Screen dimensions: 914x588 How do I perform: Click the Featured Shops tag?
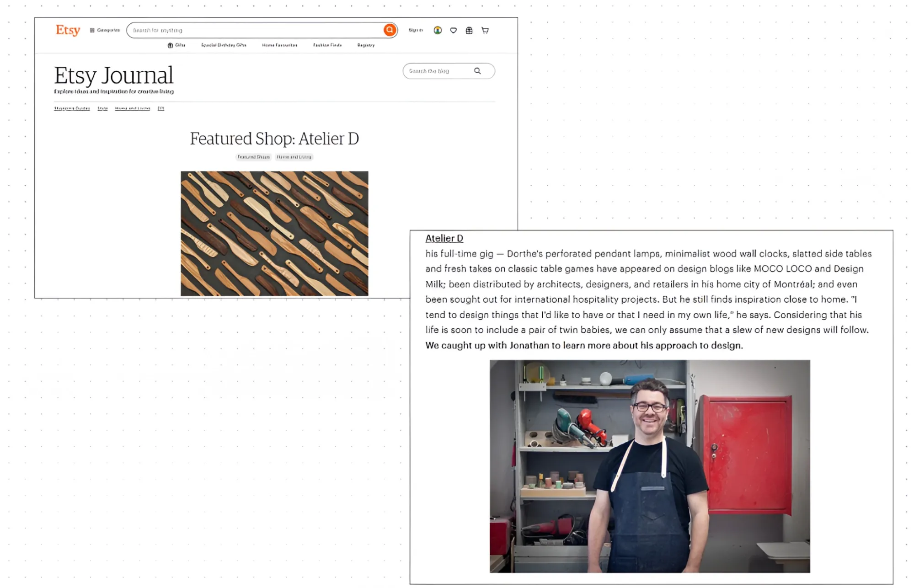pos(254,157)
